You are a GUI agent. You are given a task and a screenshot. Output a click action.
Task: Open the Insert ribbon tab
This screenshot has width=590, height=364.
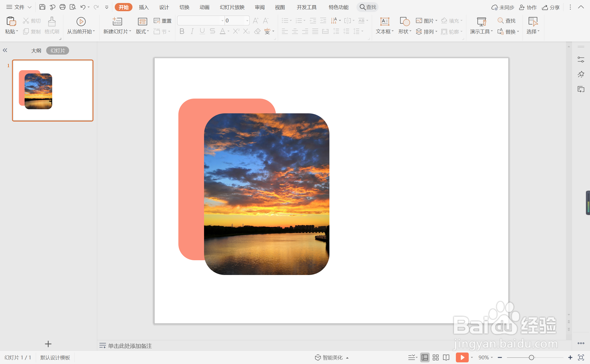(144, 7)
